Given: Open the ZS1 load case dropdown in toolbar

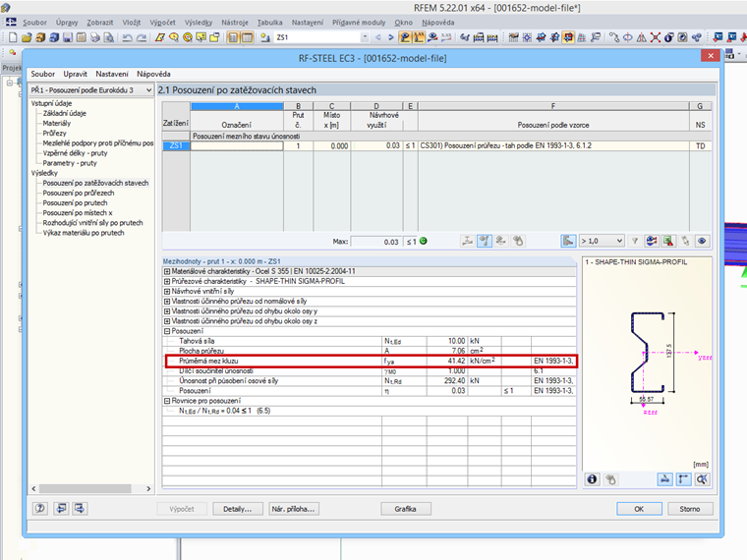Looking at the screenshot, I should point(365,37).
